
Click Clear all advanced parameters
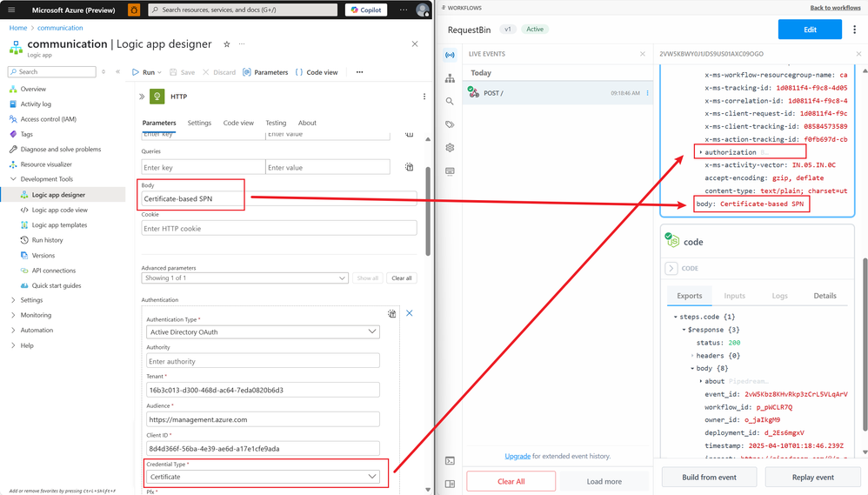402,278
